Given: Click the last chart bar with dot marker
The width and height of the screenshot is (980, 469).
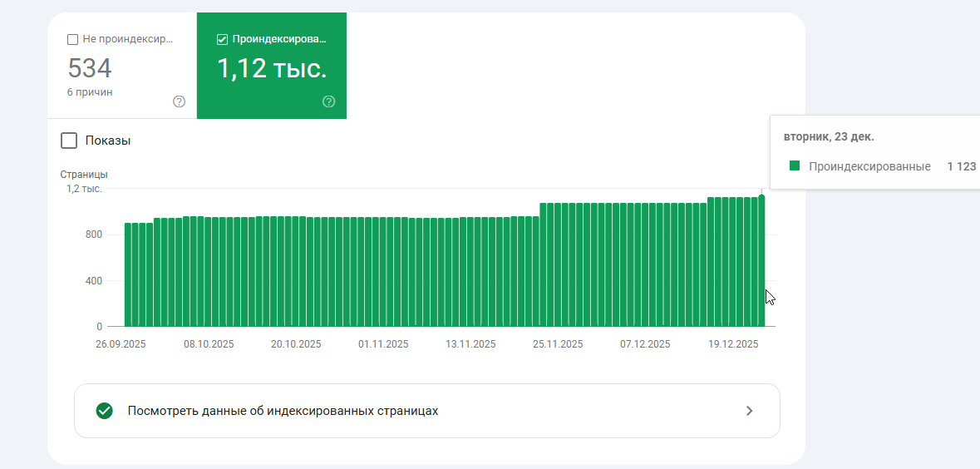Looking at the screenshot, I should [x=761, y=261].
